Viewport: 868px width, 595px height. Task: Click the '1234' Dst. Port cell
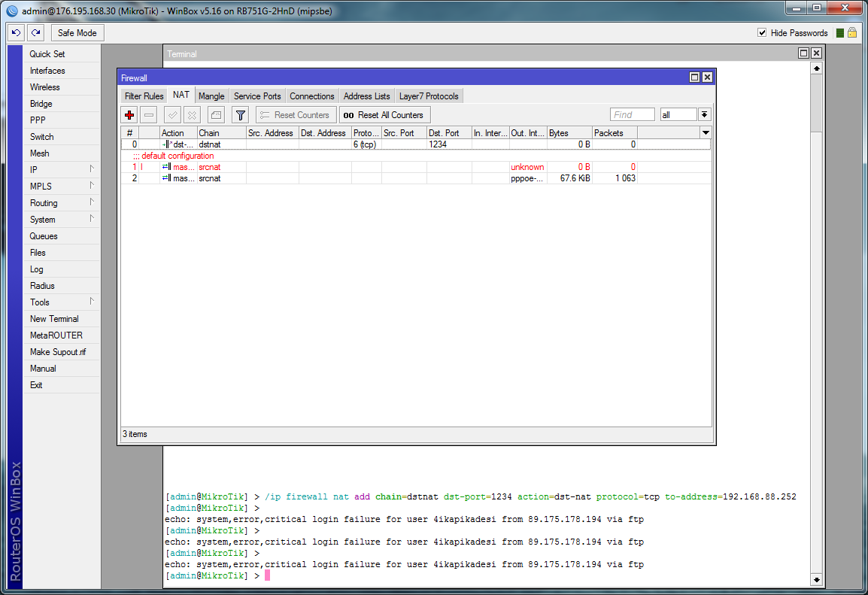449,144
